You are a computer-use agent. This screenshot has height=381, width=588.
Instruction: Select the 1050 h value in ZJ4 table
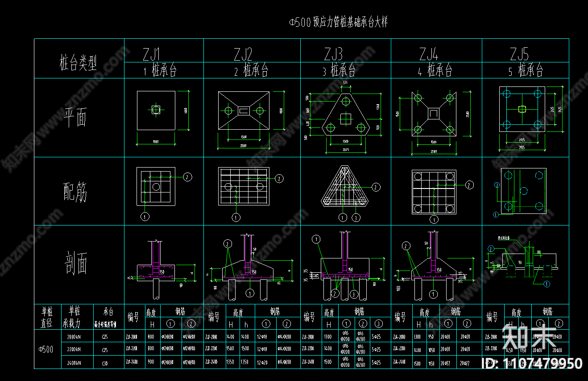tap(431, 350)
